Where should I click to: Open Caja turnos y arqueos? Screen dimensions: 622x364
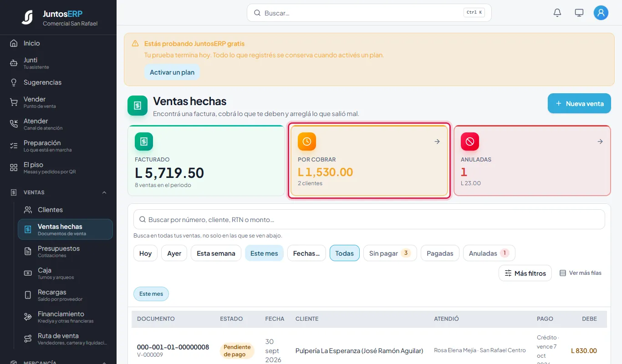coord(65,273)
